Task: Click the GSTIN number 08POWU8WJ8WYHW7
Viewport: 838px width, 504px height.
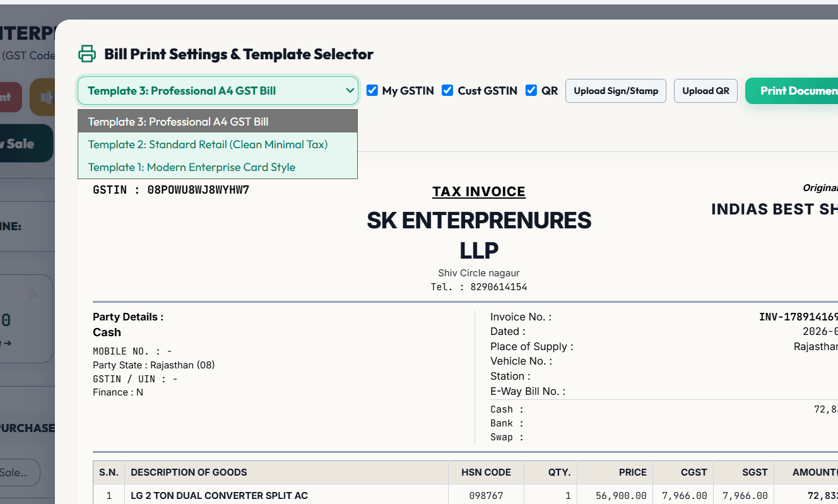Action: 198,189
